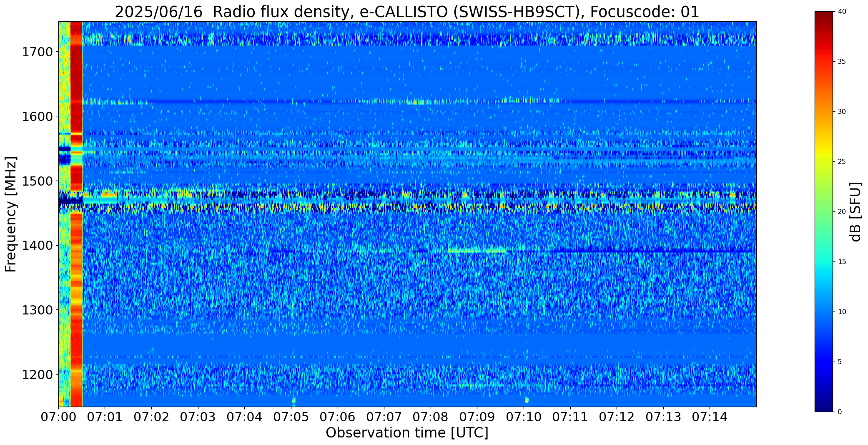Image resolution: width=868 pixels, height=445 pixels.
Task: Click the 07:13 time tick label
Action: coord(663,417)
